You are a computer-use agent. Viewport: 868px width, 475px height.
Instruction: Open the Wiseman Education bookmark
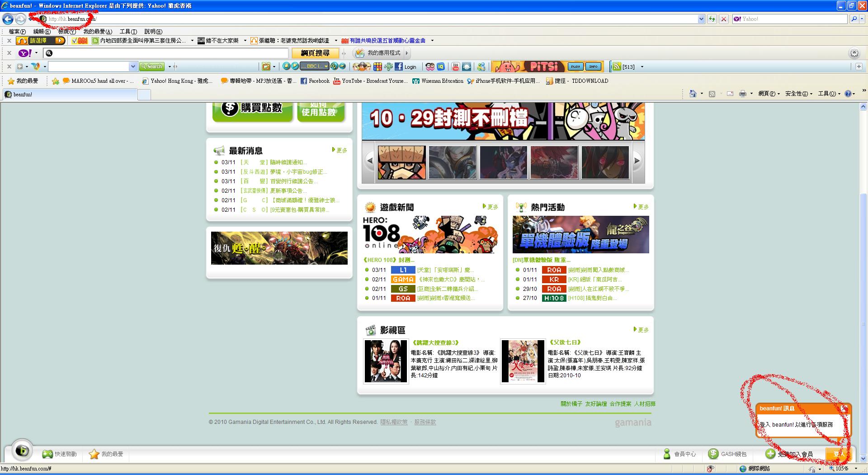438,81
